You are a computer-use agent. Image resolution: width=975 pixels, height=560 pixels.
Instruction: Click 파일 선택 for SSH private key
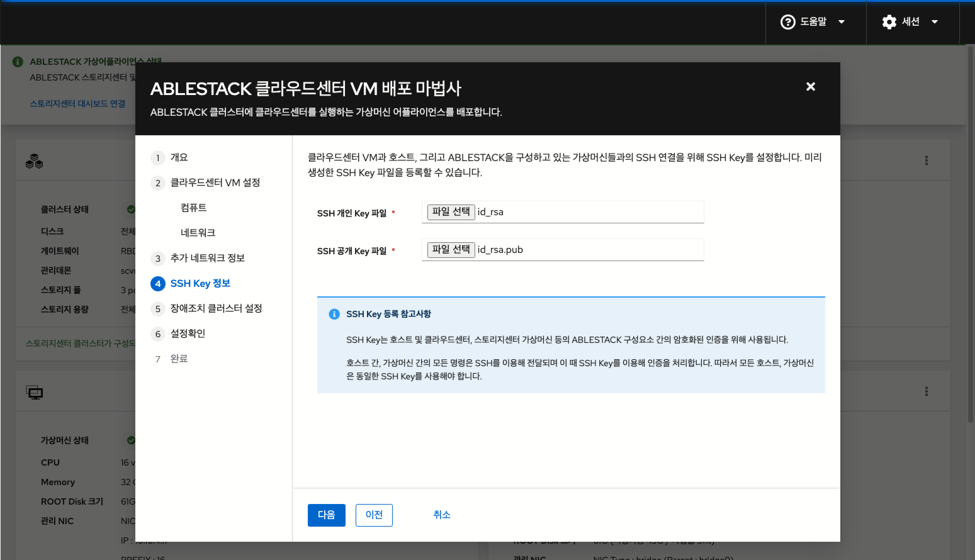[450, 212]
